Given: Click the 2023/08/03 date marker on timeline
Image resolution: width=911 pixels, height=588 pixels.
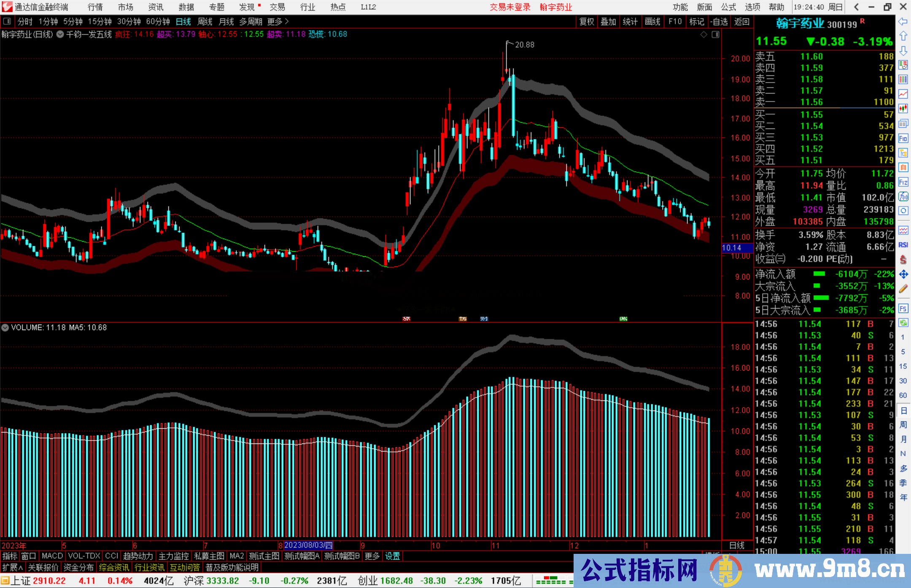Looking at the screenshot, I should click(308, 545).
